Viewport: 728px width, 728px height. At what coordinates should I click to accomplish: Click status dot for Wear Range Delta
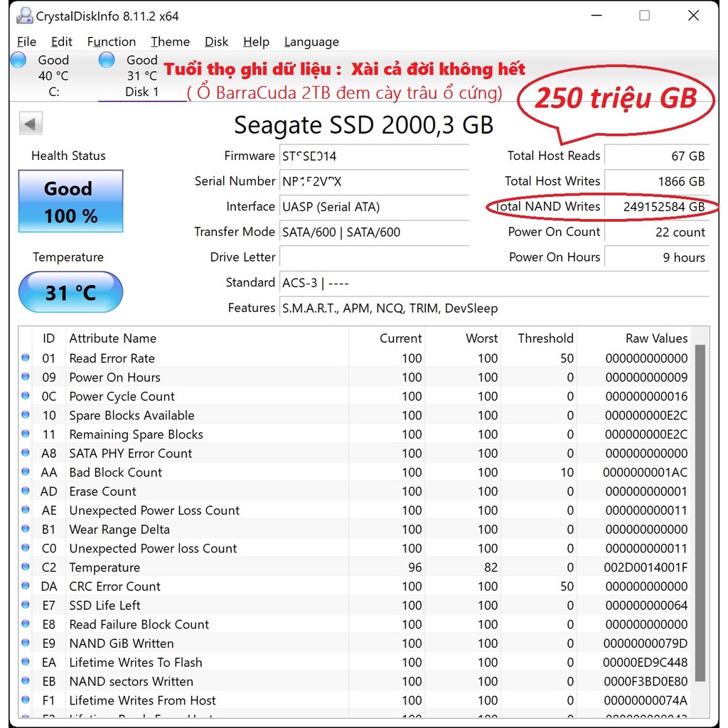tap(26, 528)
